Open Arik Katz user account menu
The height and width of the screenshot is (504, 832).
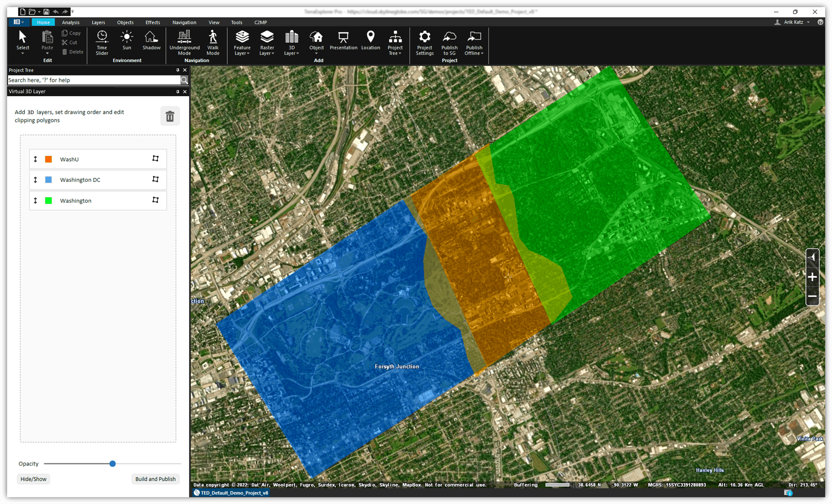(792, 22)
